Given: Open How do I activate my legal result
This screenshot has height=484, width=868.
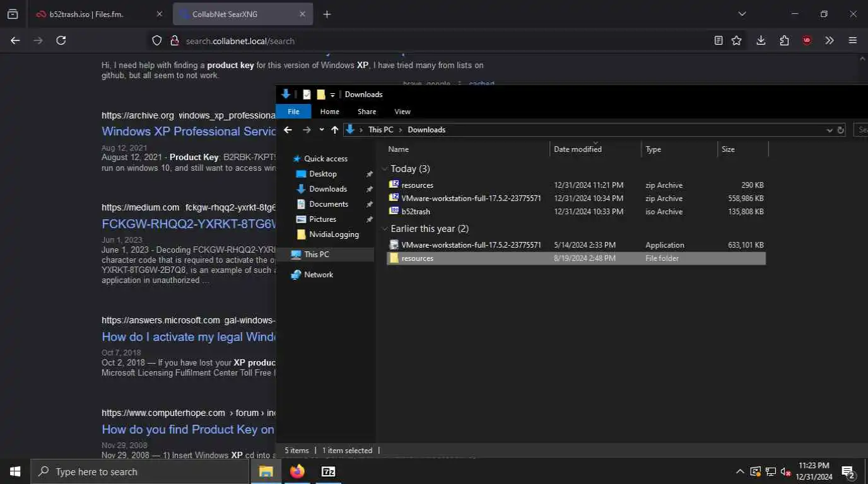Looking at the screenshot, I should click(x=189, y=337).
